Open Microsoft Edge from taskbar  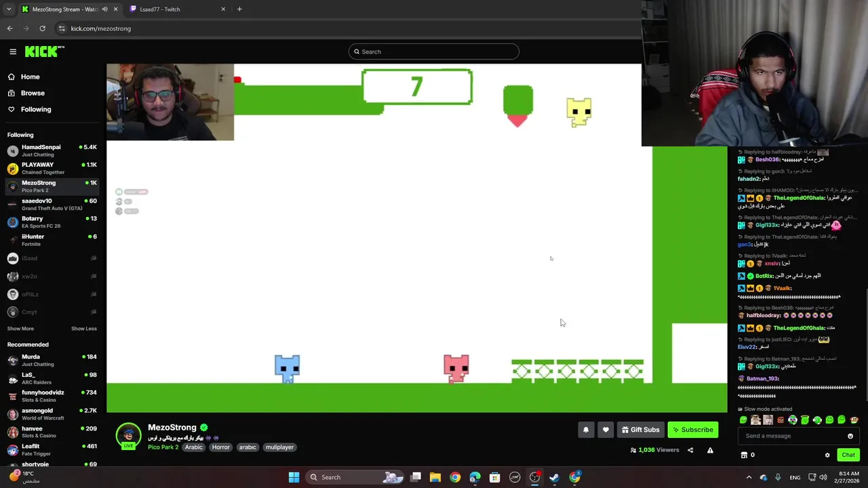475,477
